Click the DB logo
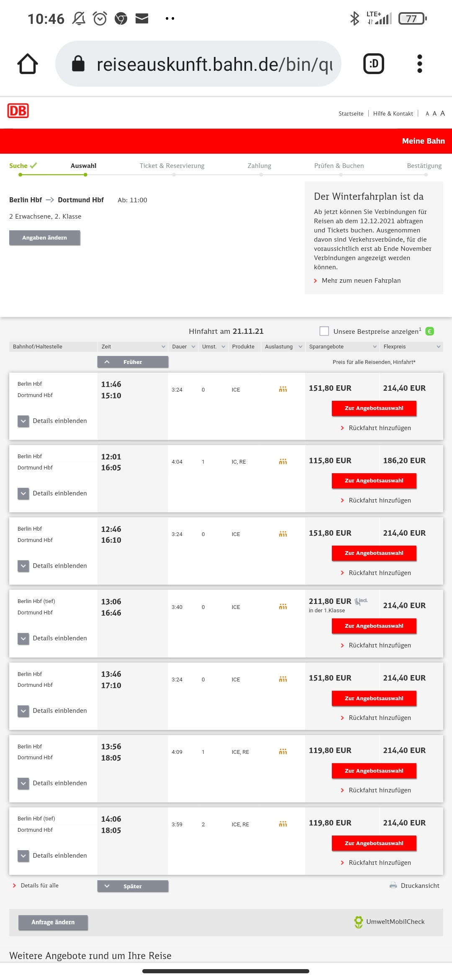 (18, 111)
